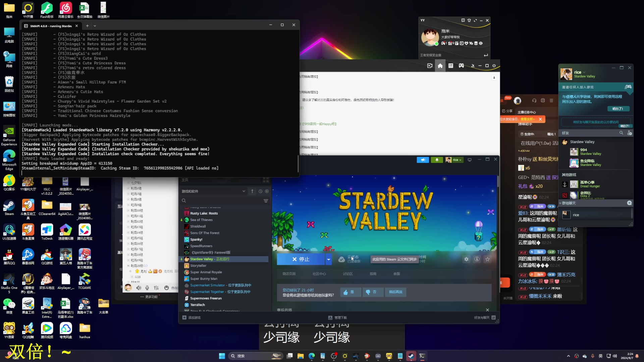Viewport: 644px width, 362px height.
Task: Collapse Steam library collection with up arrow
Action: (252, 191)
